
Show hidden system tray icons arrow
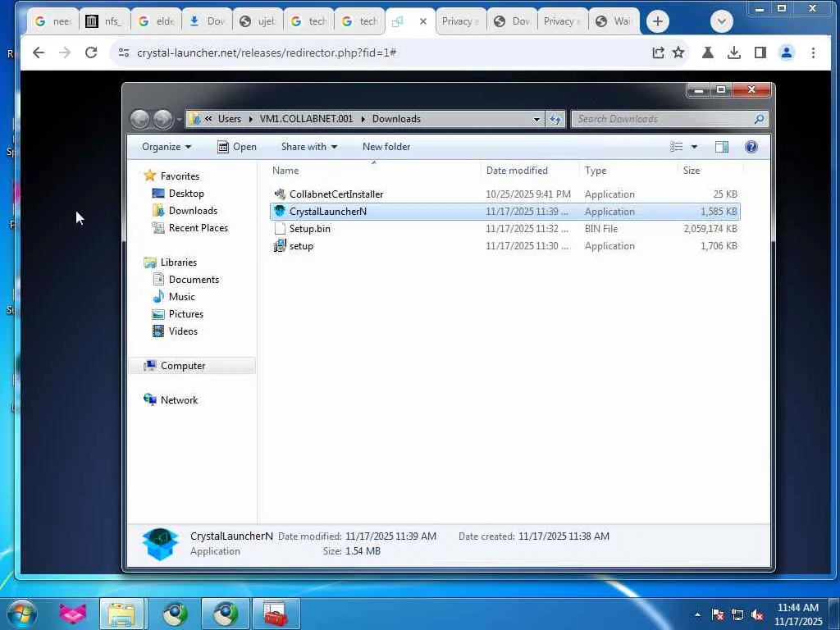pos(697,614)
